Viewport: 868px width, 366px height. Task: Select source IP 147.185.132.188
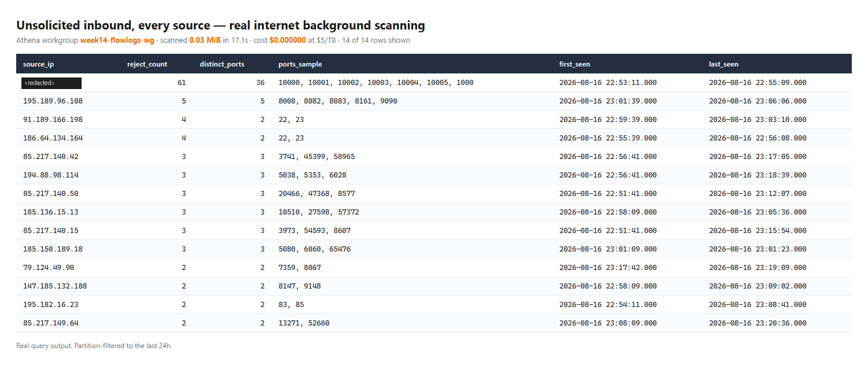[x=55, y=286]
